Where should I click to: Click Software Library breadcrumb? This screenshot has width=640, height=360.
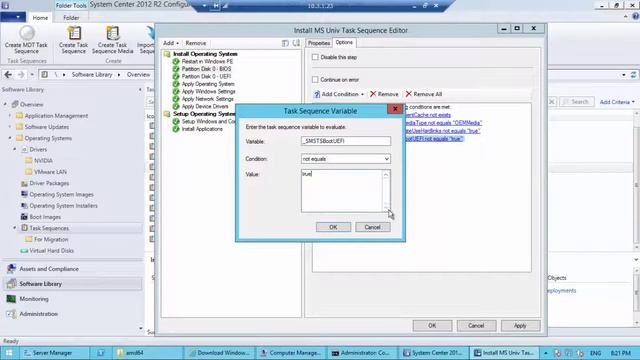tap(92, 75)
